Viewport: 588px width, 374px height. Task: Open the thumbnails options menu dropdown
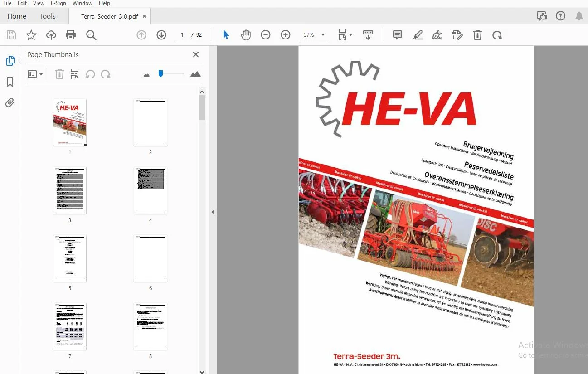35,74
